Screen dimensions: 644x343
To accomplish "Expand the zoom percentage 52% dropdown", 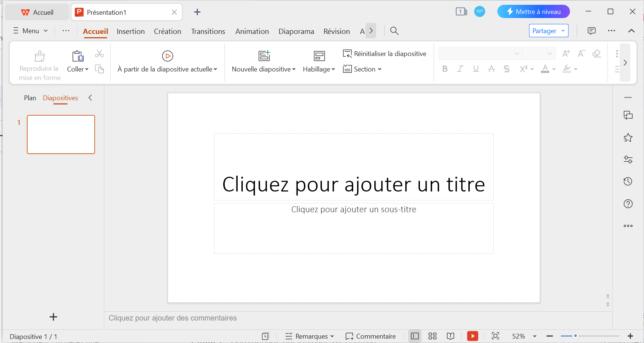I will [x=535, y=336].
